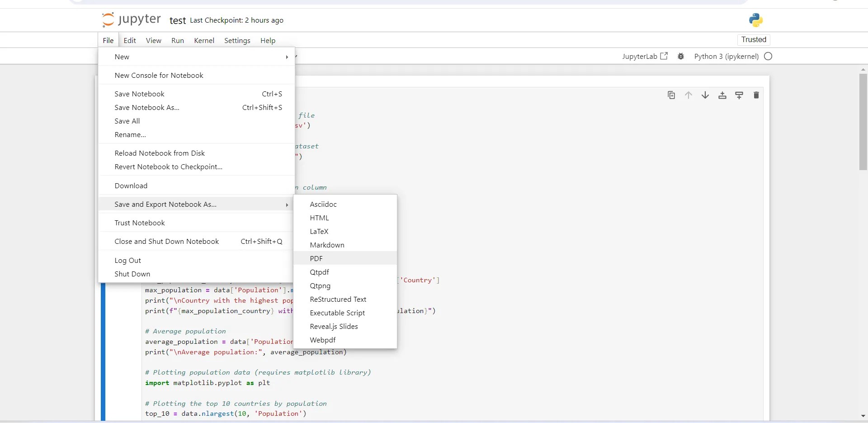Enable the debugger with the bug icon

tap(681, 56)
